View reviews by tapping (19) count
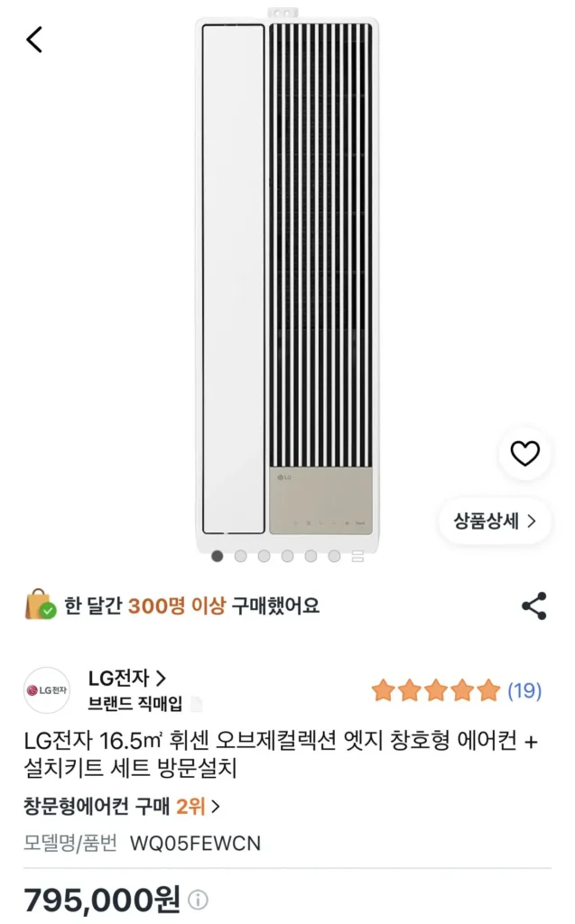This screenshot has height=924, width=575. click(524, 688)
